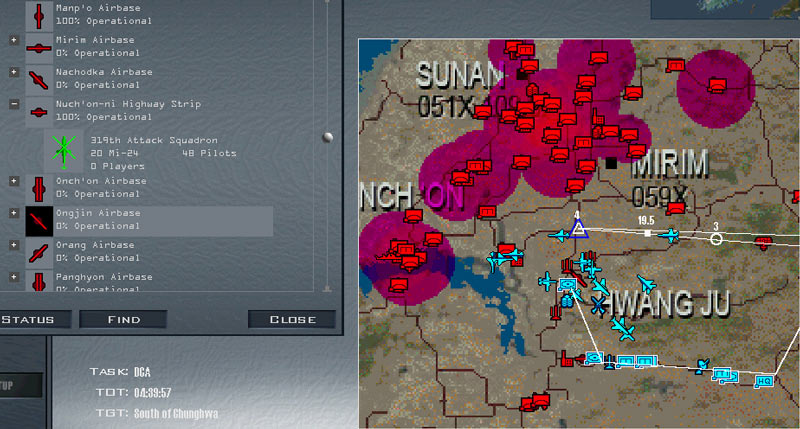Select the 'Orang Airbase' name text
This screenshot has height=429, width=800.
click(95, 245)
